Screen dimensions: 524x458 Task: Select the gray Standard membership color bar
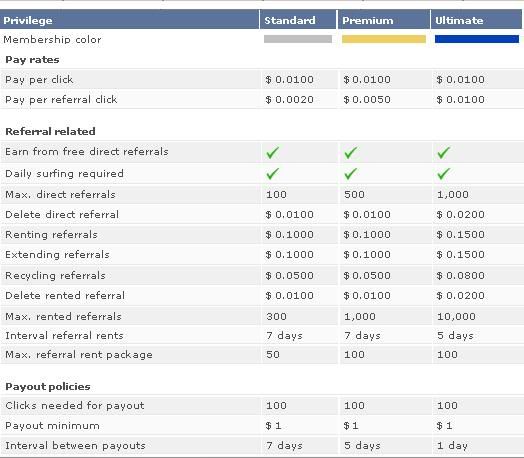coord(298,39)
